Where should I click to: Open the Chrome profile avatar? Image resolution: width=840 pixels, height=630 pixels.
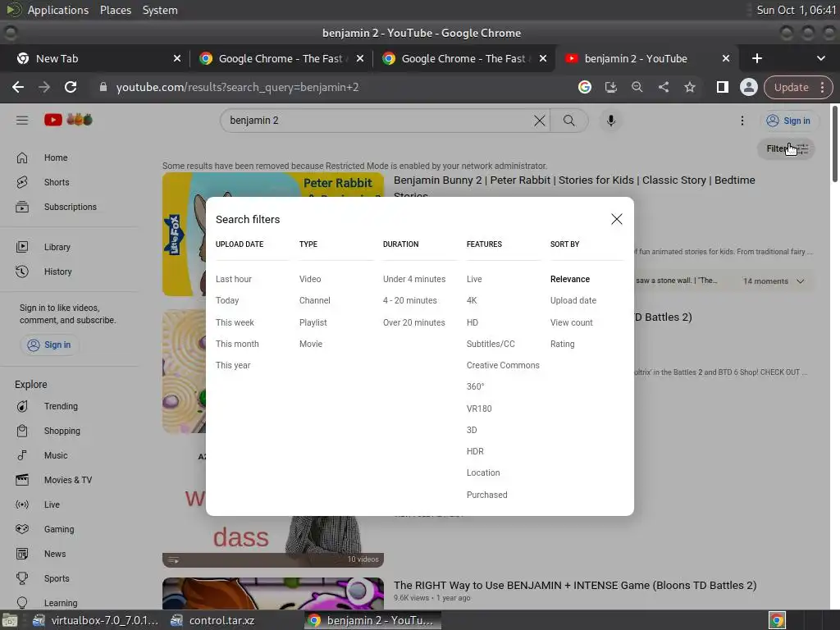(748, 87)
